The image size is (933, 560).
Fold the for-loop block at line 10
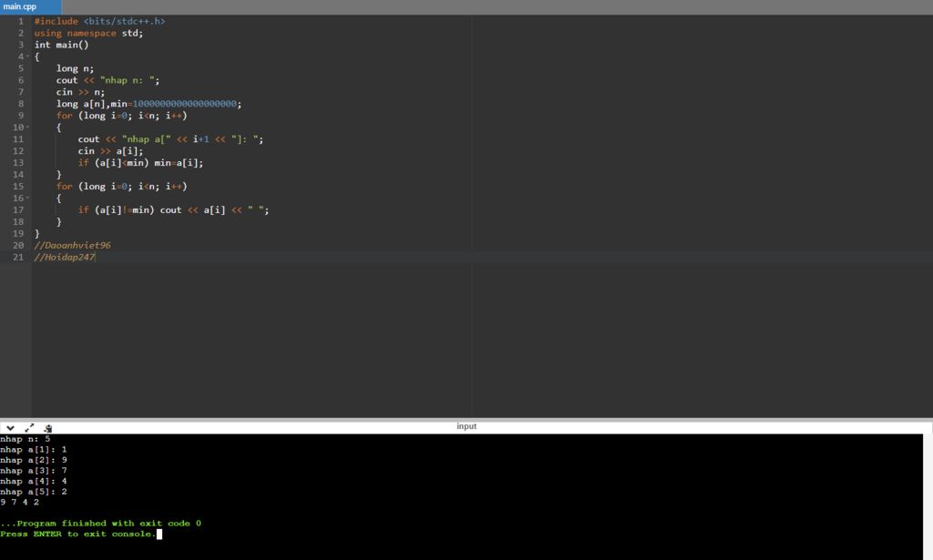pos(26,127)
